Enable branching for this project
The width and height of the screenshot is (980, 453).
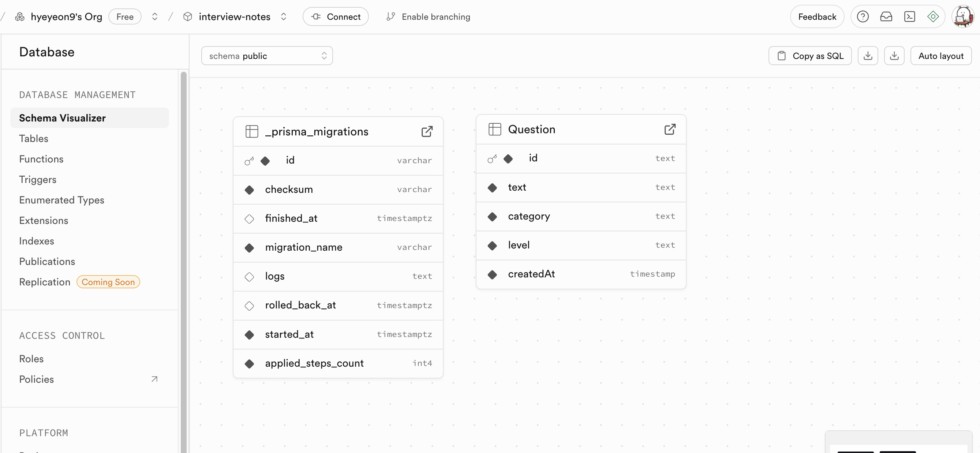pos(428,17)
